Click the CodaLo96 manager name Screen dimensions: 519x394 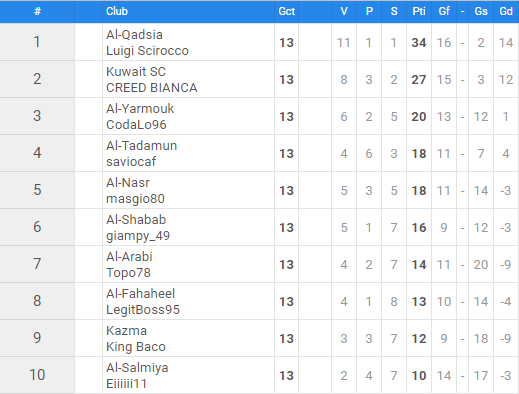click(136, 125)
